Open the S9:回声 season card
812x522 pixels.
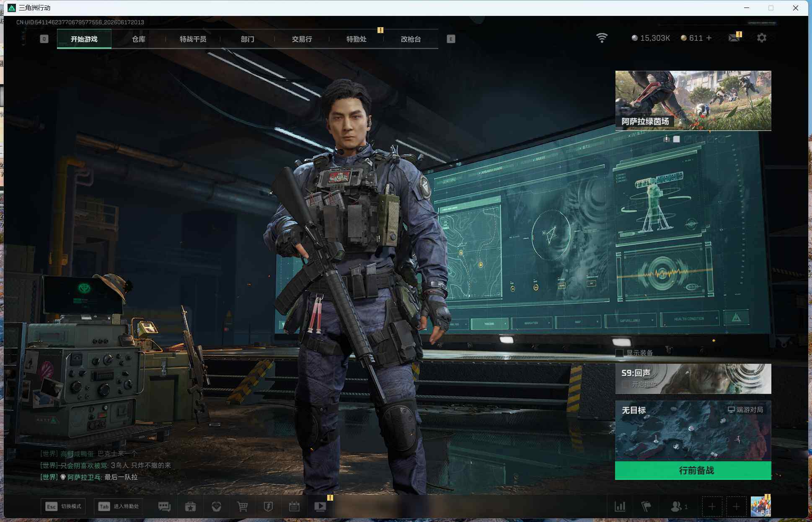[x=693, y=379]
